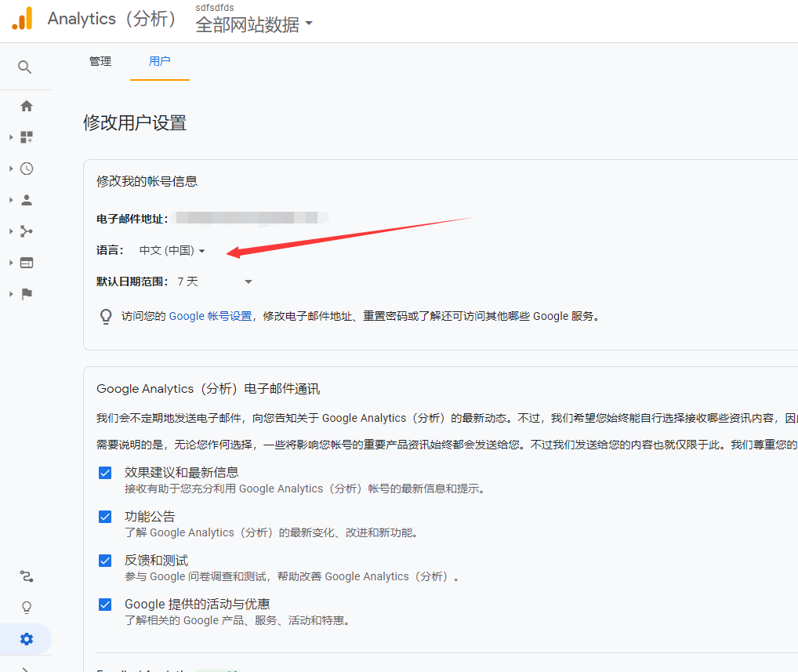Expand the Acquisition sidebar arrow

coord(11,231)
